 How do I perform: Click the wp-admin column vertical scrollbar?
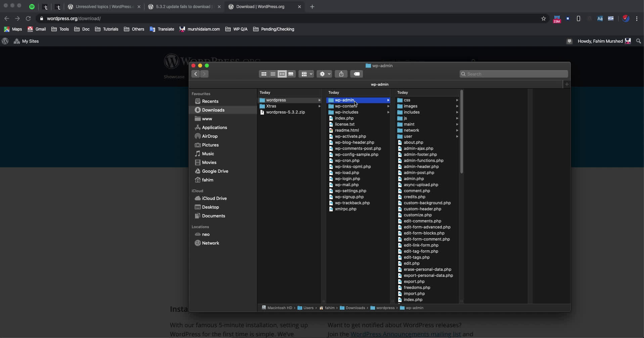(x=462, y=132)
